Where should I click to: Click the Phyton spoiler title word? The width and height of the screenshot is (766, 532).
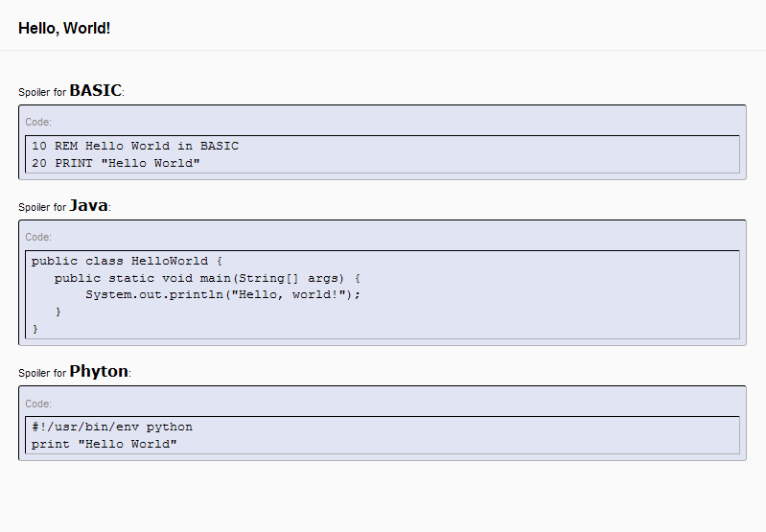(x=99, y=371)
